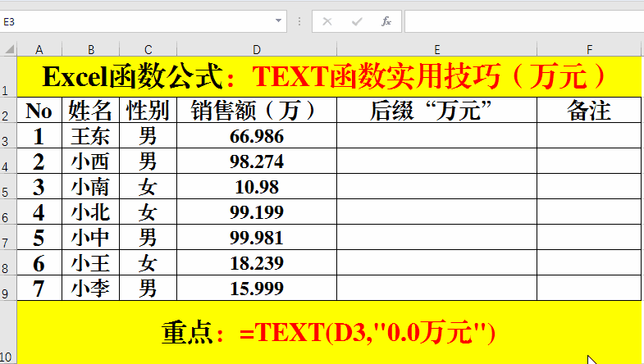Select row 2 header

pyautogui.click(x=8, y=110)
